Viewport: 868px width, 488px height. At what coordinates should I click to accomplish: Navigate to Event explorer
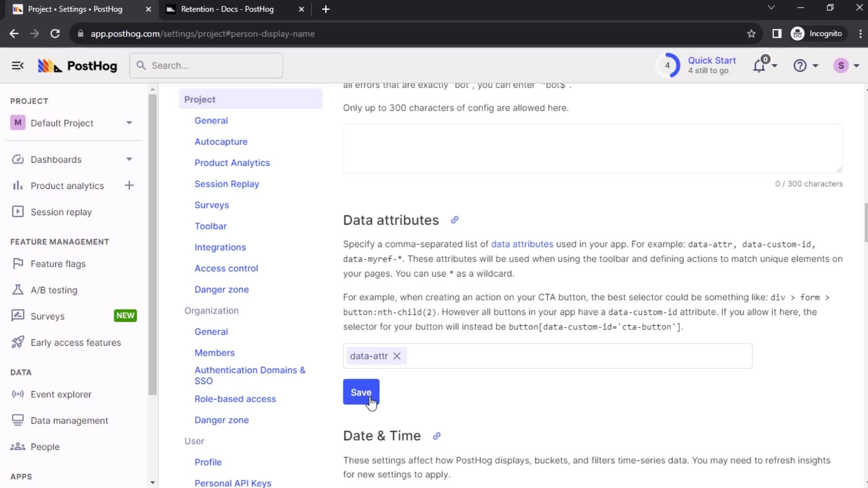[x=61, y=394]
